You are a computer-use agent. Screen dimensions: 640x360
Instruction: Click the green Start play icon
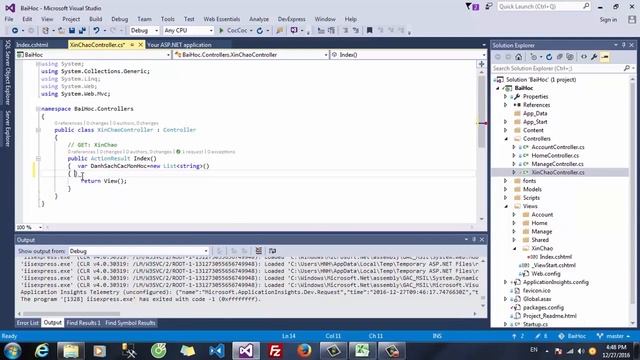coord(221,31)
